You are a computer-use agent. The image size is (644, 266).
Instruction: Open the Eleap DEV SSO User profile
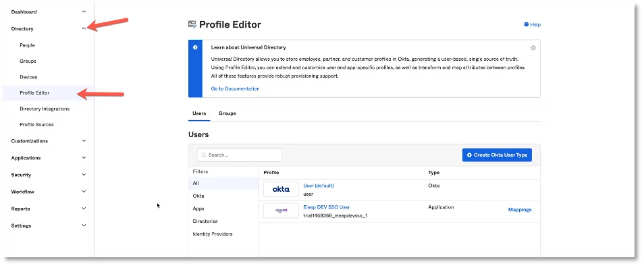327,207
